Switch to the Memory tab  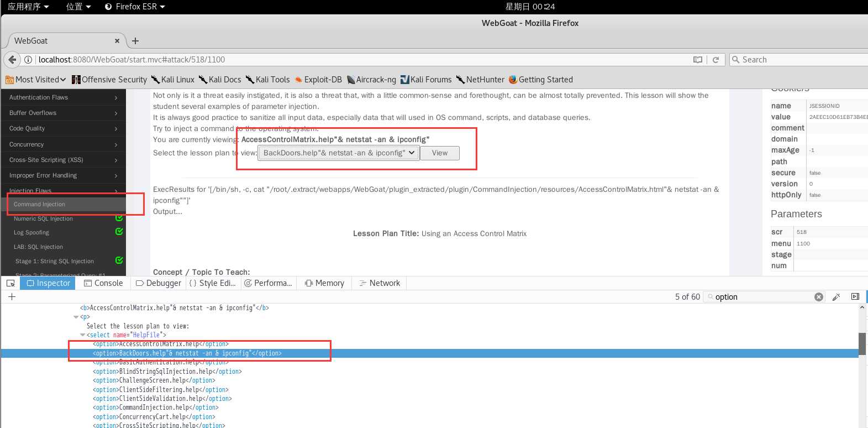click(324, 283)
